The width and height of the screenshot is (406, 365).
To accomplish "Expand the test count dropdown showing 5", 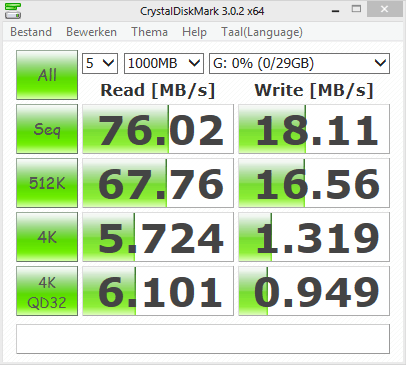I will (x=100, y=63).
